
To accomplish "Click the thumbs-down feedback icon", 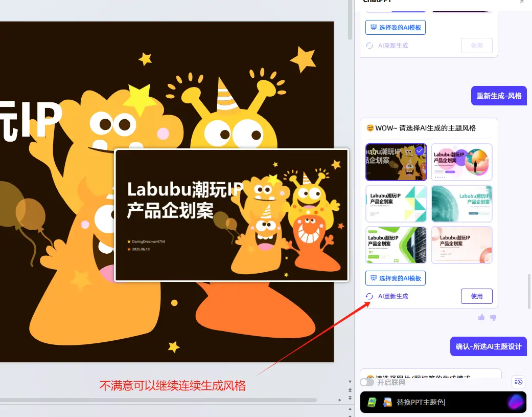I will (x=493, y=317).
